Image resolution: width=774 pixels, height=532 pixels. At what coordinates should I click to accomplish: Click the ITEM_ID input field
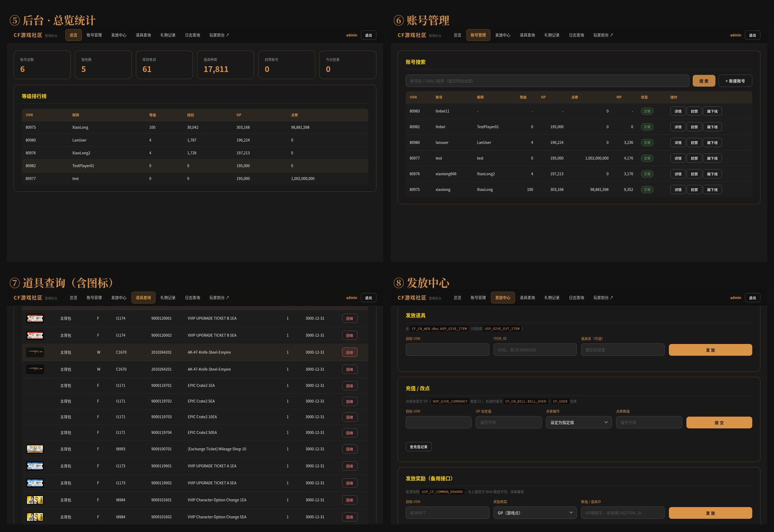535,350
